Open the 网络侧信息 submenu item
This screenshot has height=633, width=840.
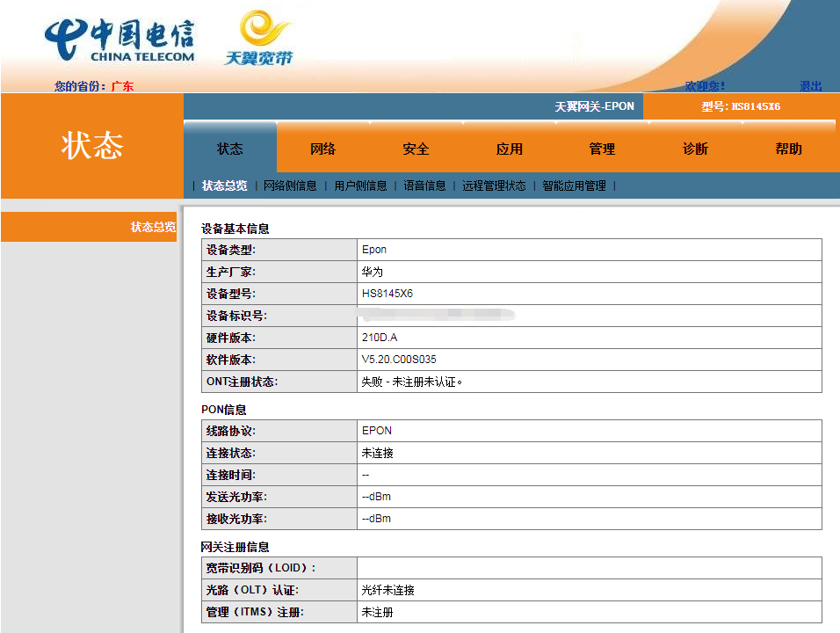pyautogui.click(x=290, y=186)
